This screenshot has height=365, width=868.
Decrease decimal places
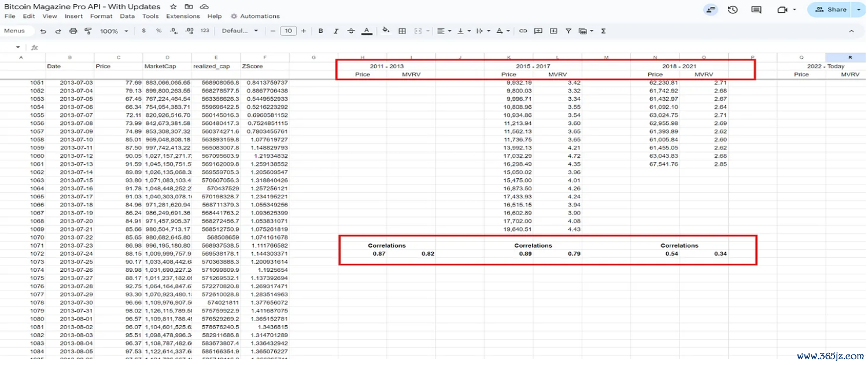pyautogui.click(x=173, y=31)
